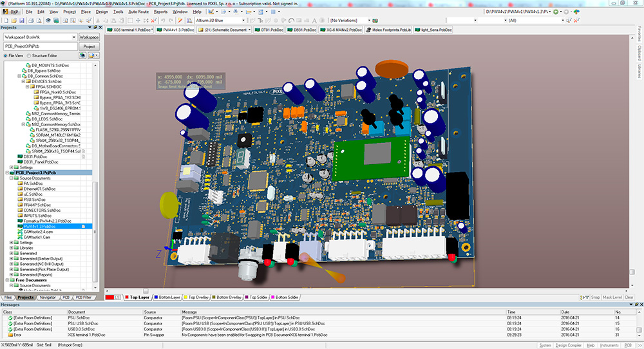
Task: Click the Move Selection crosshair icon
Action: 138,20
